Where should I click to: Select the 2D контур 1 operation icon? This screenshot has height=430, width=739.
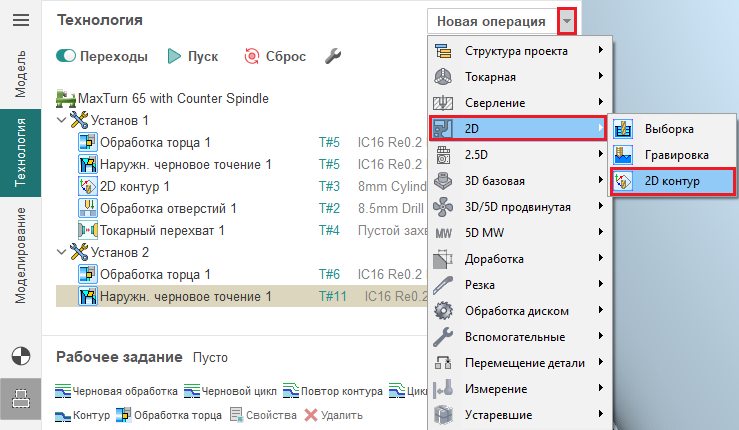point(87,186)
